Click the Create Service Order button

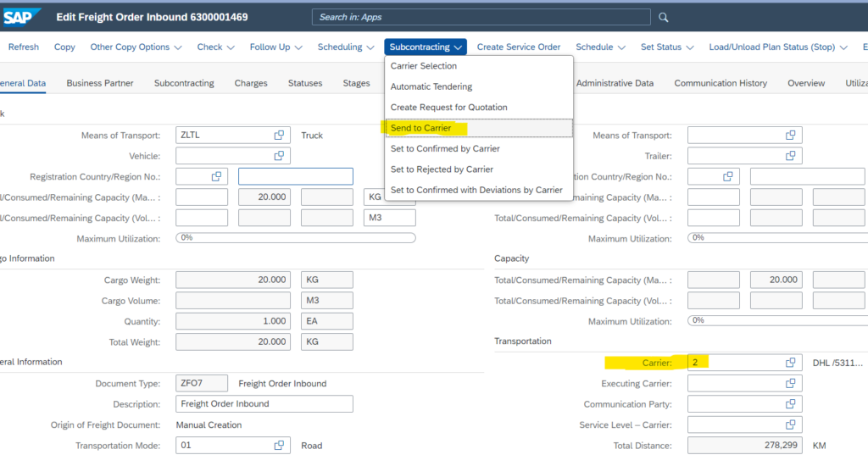[518, 47]
